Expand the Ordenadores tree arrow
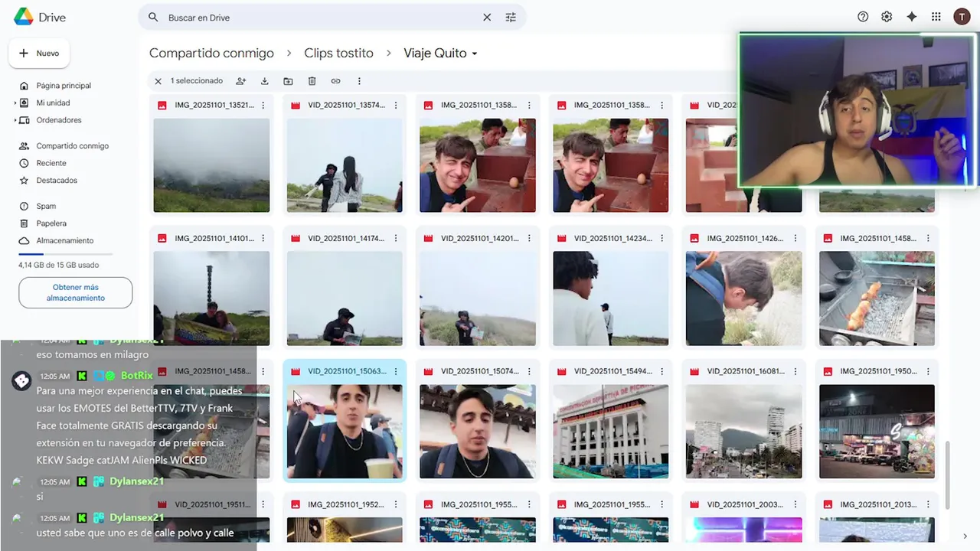The image size is (980, 551). (15, 120)
